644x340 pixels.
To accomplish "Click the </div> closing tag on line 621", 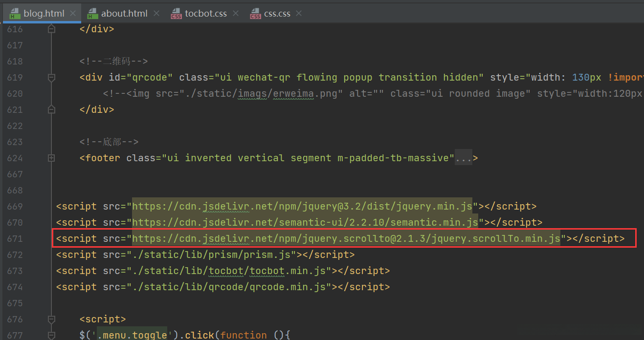I will (x=97, y=109).
